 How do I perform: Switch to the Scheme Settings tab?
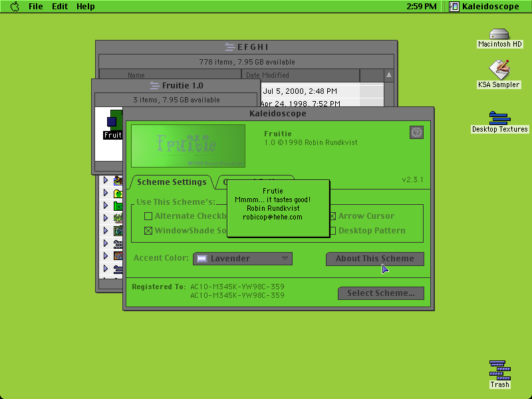pyautogui.click(x=172, y=182)
